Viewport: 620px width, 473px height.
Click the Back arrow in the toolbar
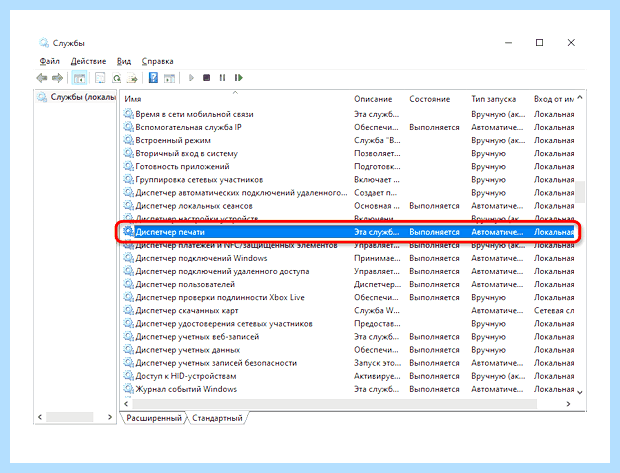pyautogui.click(x=42, y=78)
